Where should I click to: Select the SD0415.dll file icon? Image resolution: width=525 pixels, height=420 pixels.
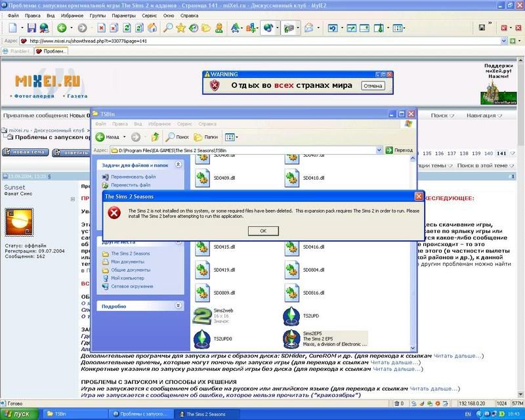coord(202,248)
